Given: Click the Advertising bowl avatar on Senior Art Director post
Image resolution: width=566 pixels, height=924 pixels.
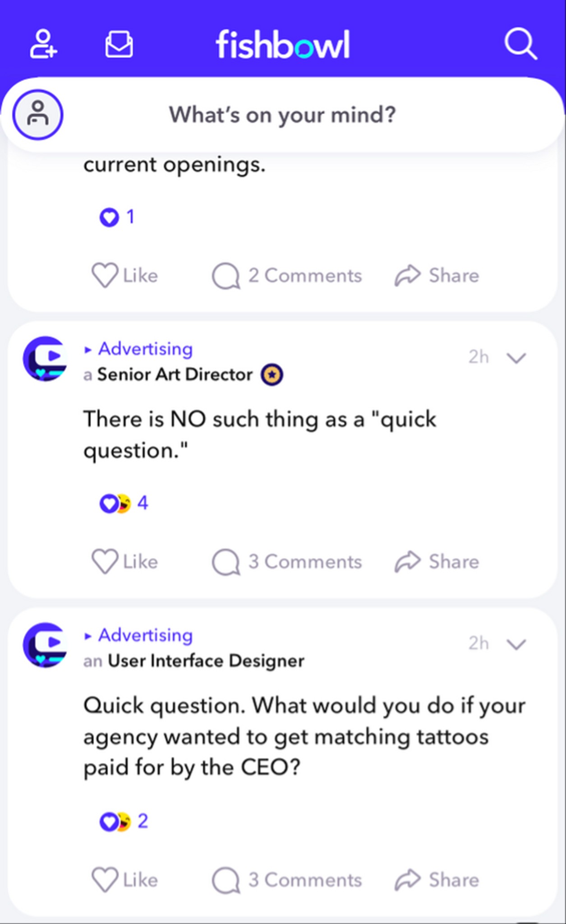Looking at the screenshot, I should 45,359.
